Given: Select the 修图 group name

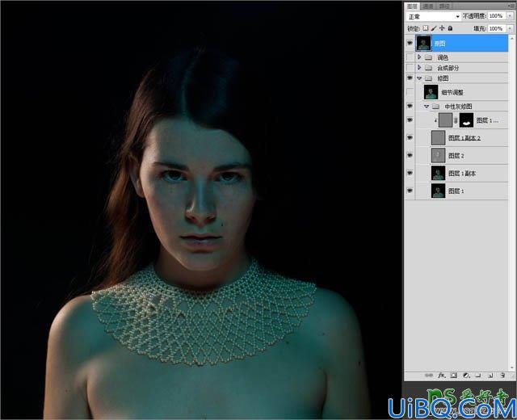Looking at the screenshot, I should [443, 78].
